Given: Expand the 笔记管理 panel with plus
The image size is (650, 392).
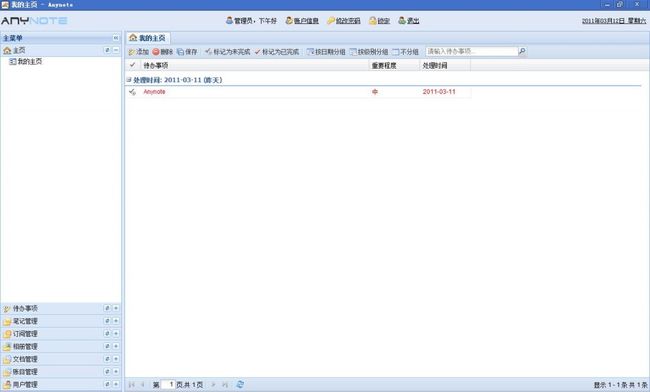Looking at the screenshot, I should [116, 321].
